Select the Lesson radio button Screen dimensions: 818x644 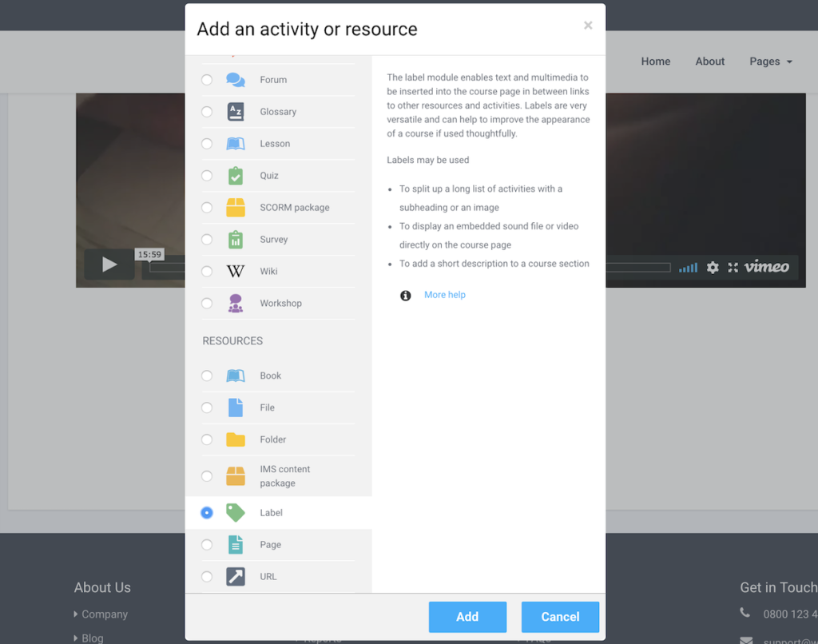click(207, 143)
